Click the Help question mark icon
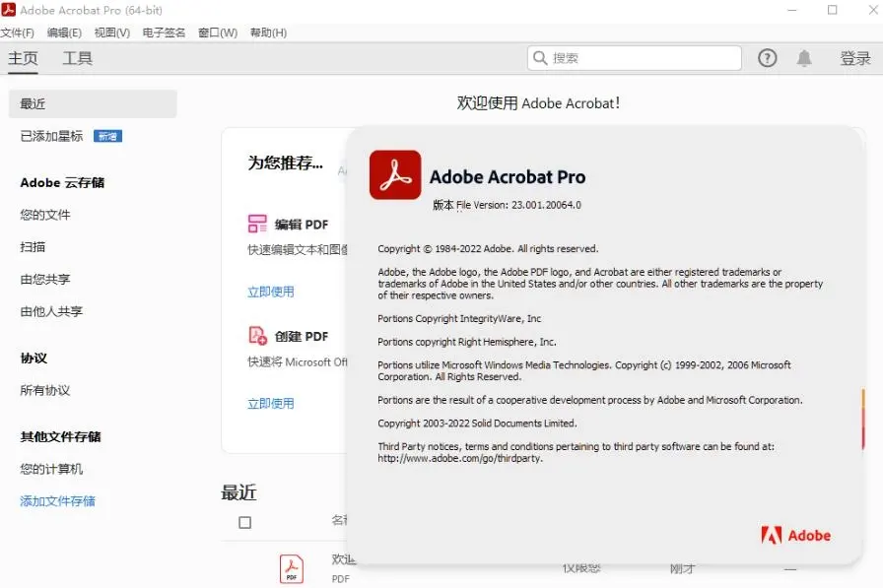883x588 pixels. pyautogui.click(x=767, y=58)
